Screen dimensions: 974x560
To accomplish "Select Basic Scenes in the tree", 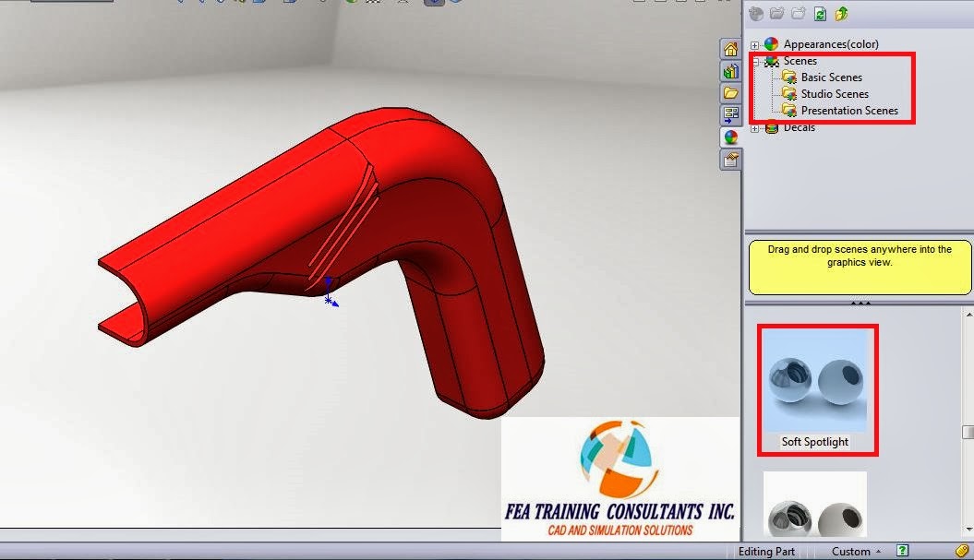I will click(830, 77).
